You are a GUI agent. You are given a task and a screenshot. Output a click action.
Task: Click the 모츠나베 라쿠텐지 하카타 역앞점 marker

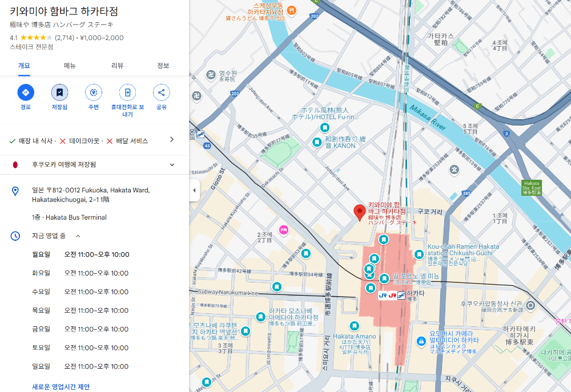click(x=246, y=331)
